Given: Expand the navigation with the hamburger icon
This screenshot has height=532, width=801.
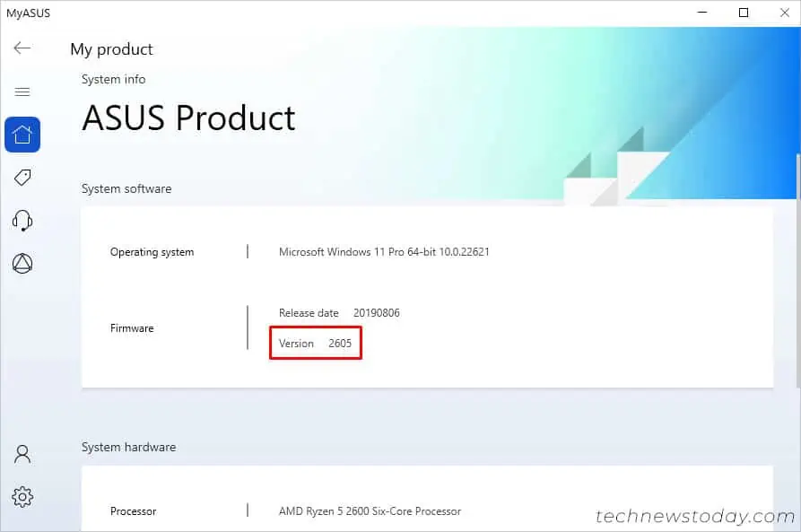Looking at the screenshot, I should (x=22, y=92).
